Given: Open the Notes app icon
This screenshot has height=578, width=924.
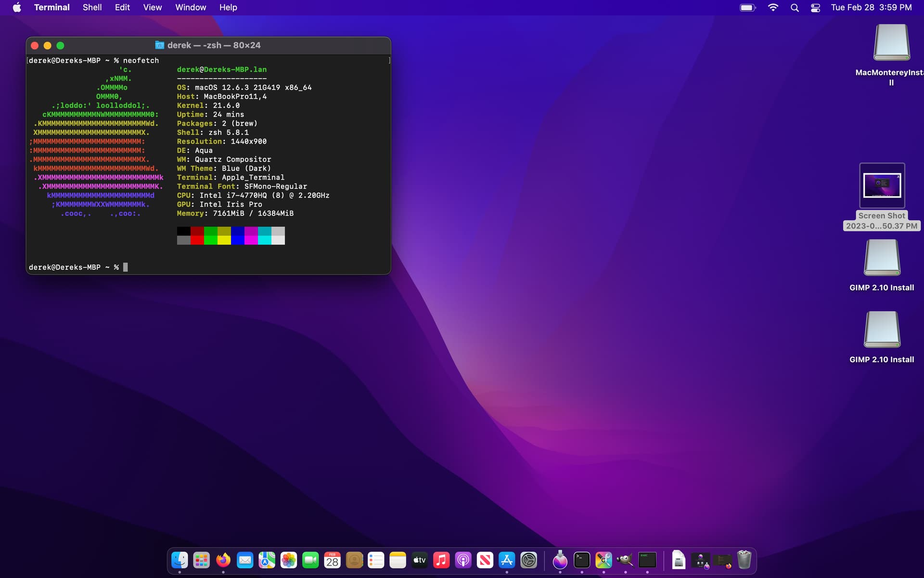Looking at the screenshot, I should 398,560.
